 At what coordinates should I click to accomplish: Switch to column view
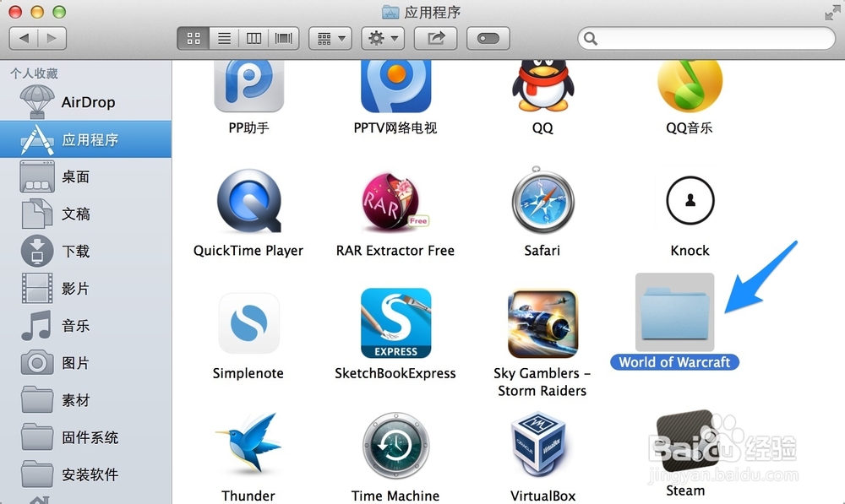coord(253,38)
